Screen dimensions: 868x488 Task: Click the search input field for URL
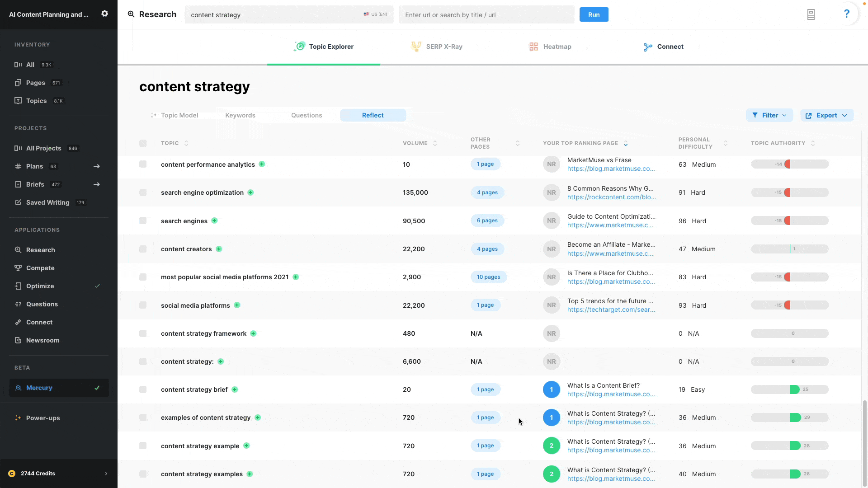[486, 14]
